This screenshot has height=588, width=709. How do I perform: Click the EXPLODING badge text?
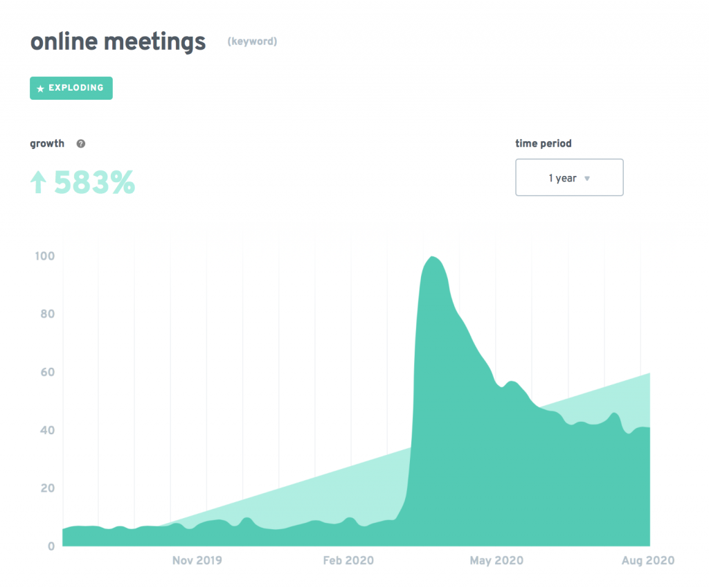tap(76, 88)
